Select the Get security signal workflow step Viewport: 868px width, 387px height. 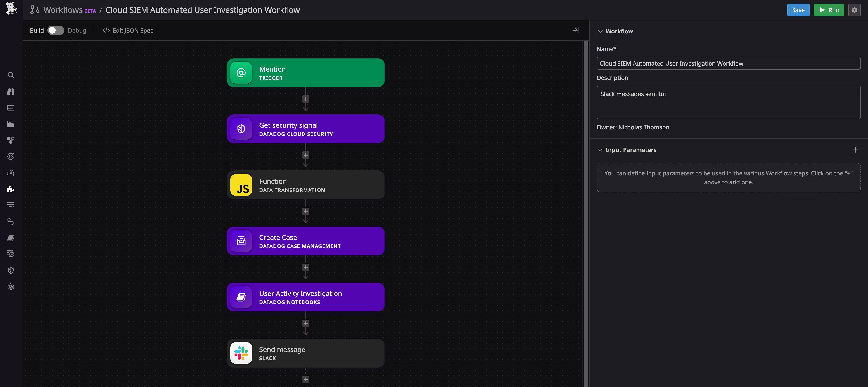tap(306, 129)
